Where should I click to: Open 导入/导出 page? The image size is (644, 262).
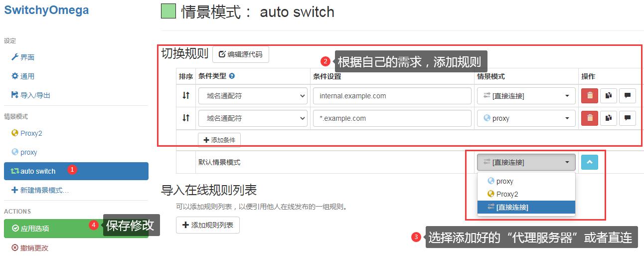(31, 95)
